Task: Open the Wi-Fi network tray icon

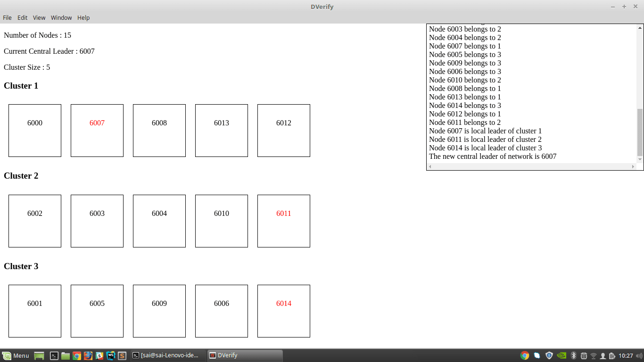Action: (x=594, y=356)
